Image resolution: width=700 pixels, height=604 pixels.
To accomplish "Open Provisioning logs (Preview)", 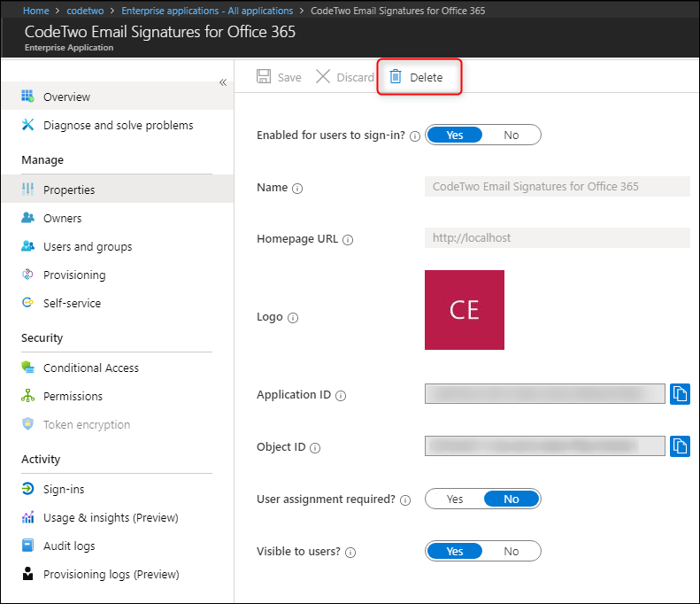I will [x=118, y=574].
